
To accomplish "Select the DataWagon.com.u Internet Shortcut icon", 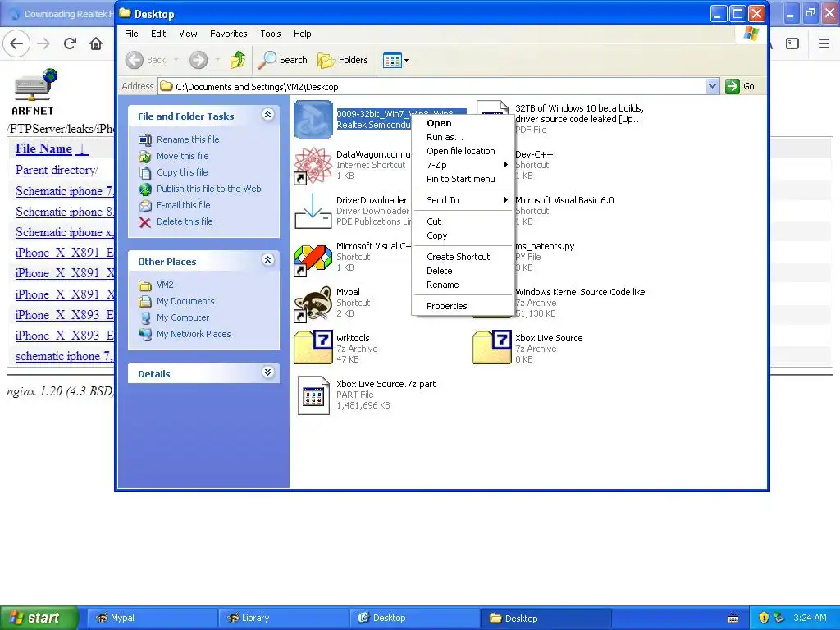I will pyautogui.click(x=313, y=166).
